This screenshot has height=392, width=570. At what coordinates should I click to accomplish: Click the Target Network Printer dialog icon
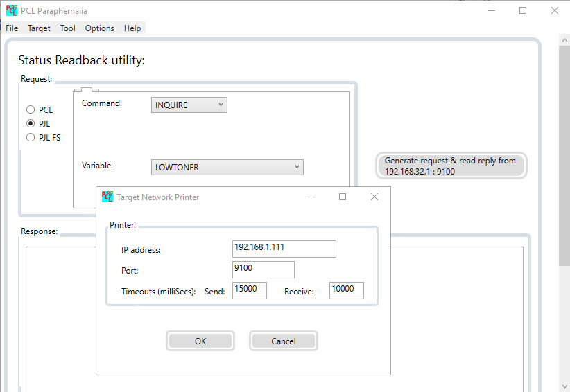(107, 197)
